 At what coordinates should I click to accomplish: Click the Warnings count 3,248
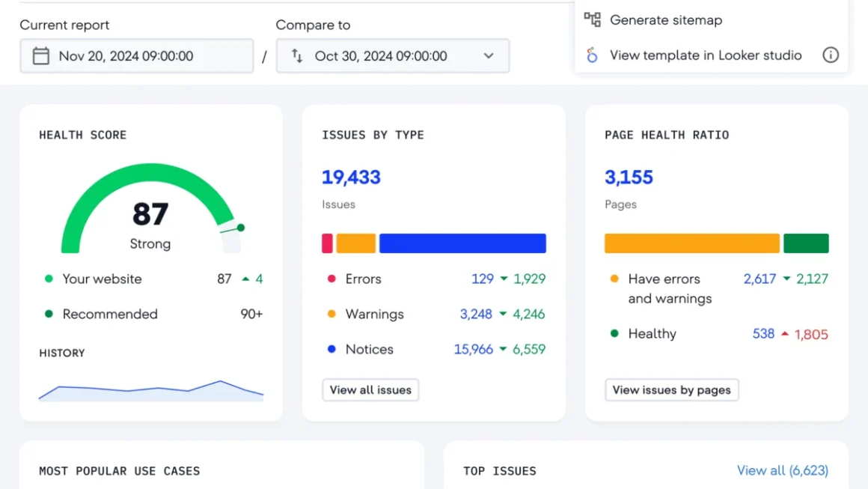pyautogui.click(x=476, y=314)
